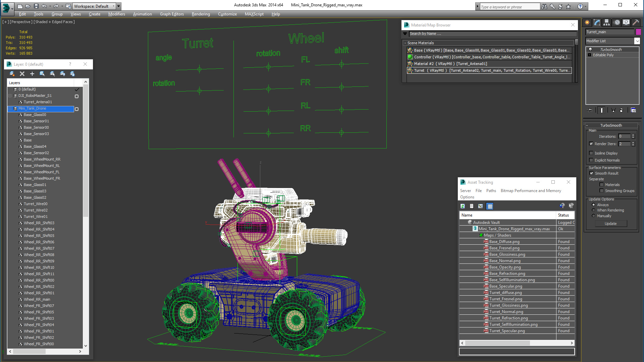Select the When Rendering radio option
The image size is (644, 362).
coord(593,210)
